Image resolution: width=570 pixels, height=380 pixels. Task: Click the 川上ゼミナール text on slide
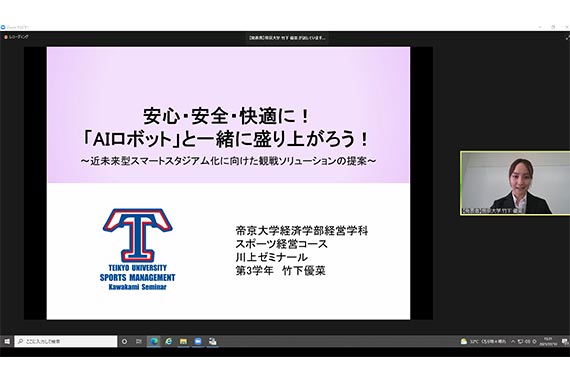pos(271,257)
